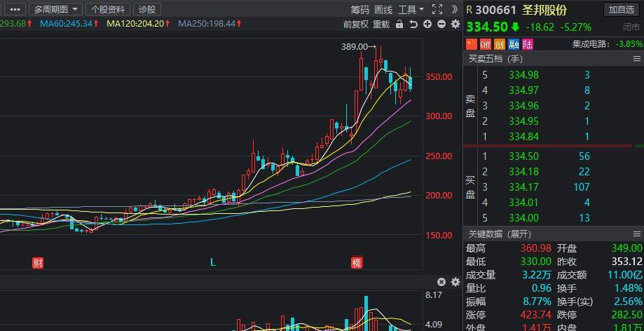This screenshot has height=331, width=644.
Task: Click the undo arrow icon above chart
Action: coord(413,24)
